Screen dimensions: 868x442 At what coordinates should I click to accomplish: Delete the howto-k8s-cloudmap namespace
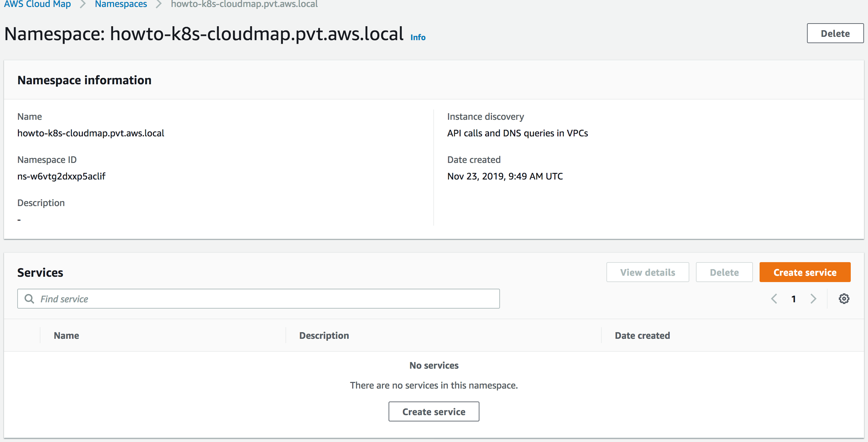835,33
